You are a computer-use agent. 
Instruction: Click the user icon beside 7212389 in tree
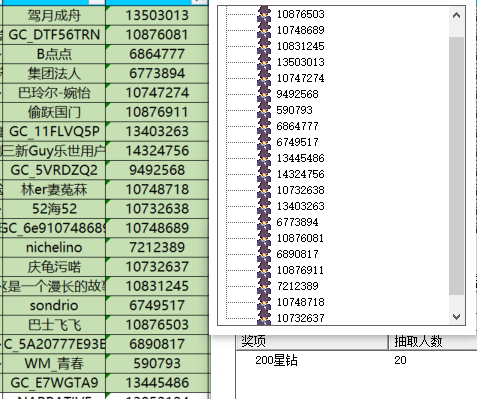264,286
